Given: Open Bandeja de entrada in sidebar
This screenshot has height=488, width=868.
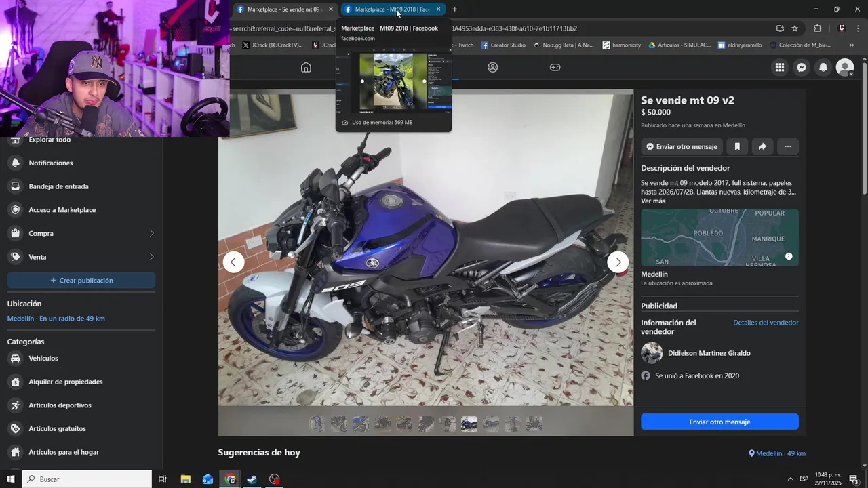Looking at the screenshot, I should (81, 186).
